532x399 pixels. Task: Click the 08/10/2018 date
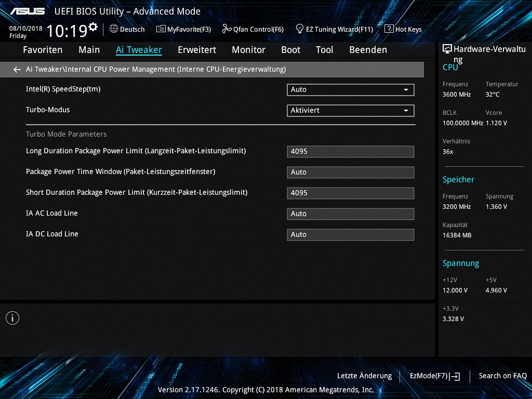[26, 29]
